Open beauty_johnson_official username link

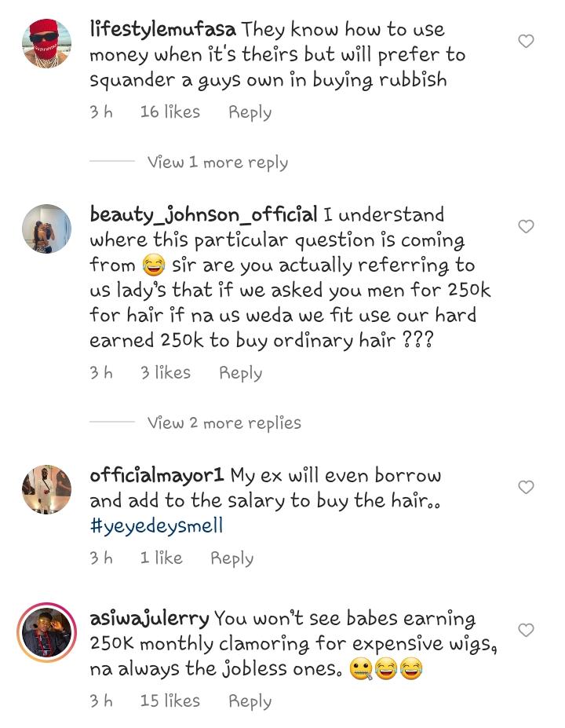coord(204,215)
